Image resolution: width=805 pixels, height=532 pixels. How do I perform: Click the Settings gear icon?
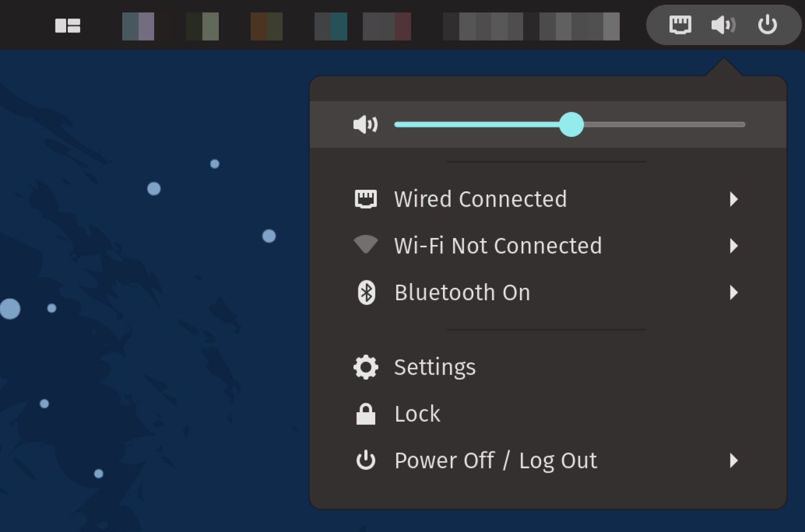[366, 367]
